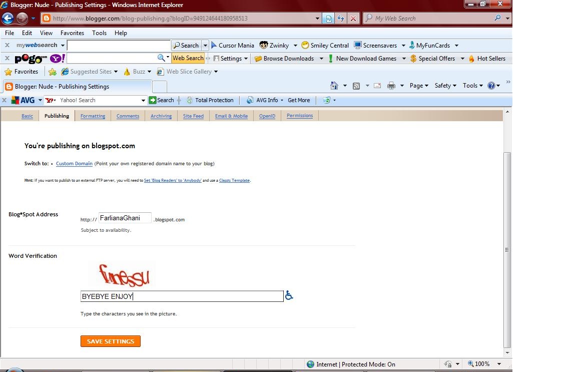Expand the address bar URL dropdown
Viewport: 588px width, 372px height.
317,19
